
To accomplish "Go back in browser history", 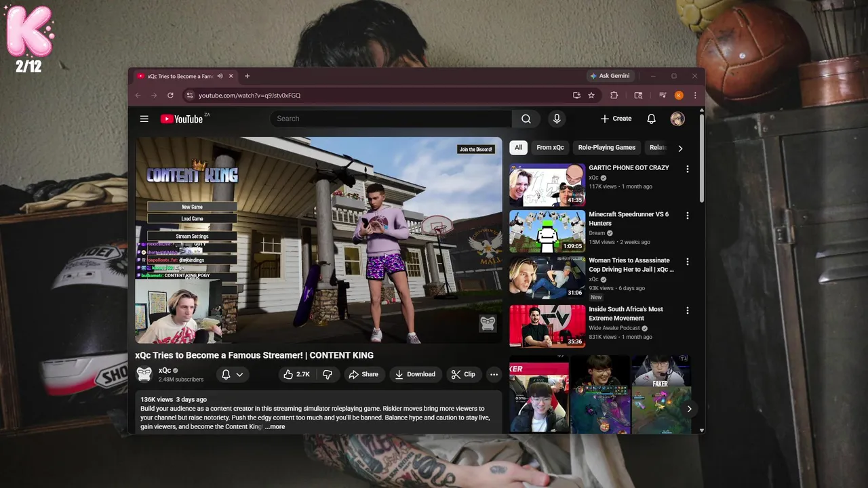I will pyautogui.click(x=138, y=96).
